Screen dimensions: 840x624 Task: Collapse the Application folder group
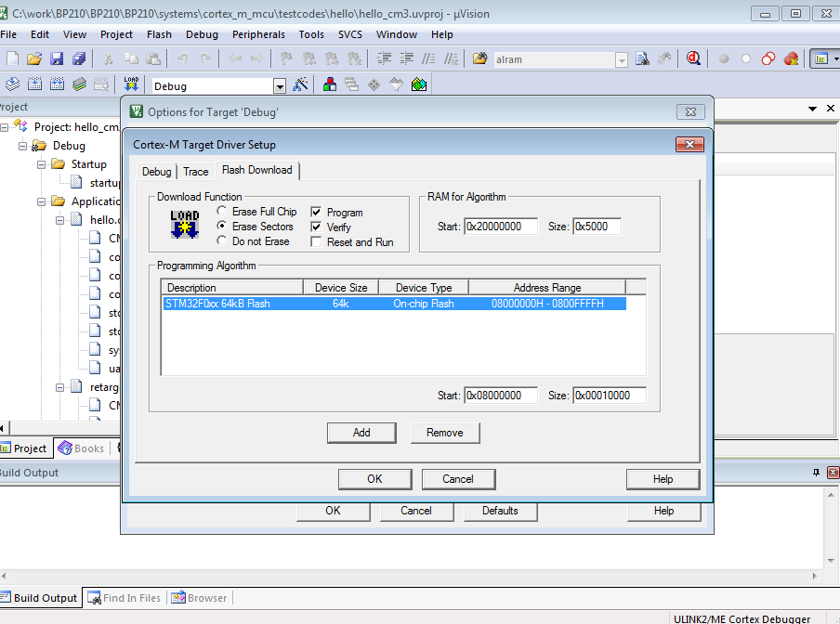coord(41,201)
